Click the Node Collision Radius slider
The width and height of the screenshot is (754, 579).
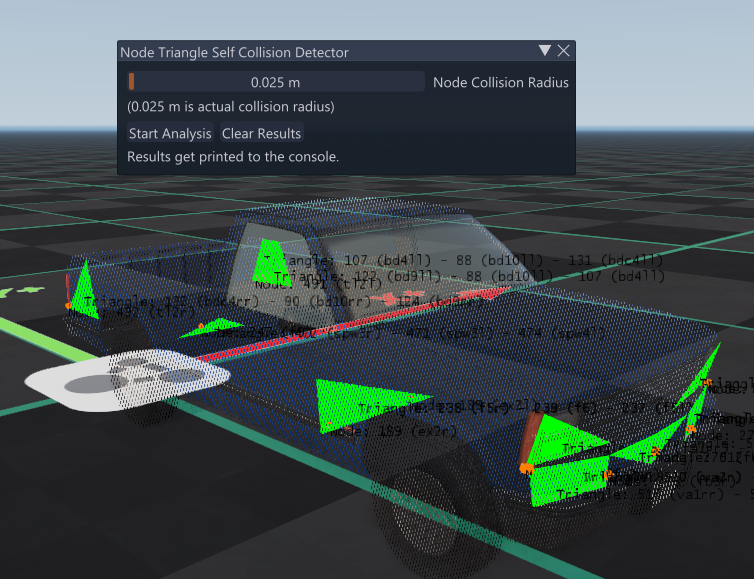pyautogui.click(x=275, y=82)
